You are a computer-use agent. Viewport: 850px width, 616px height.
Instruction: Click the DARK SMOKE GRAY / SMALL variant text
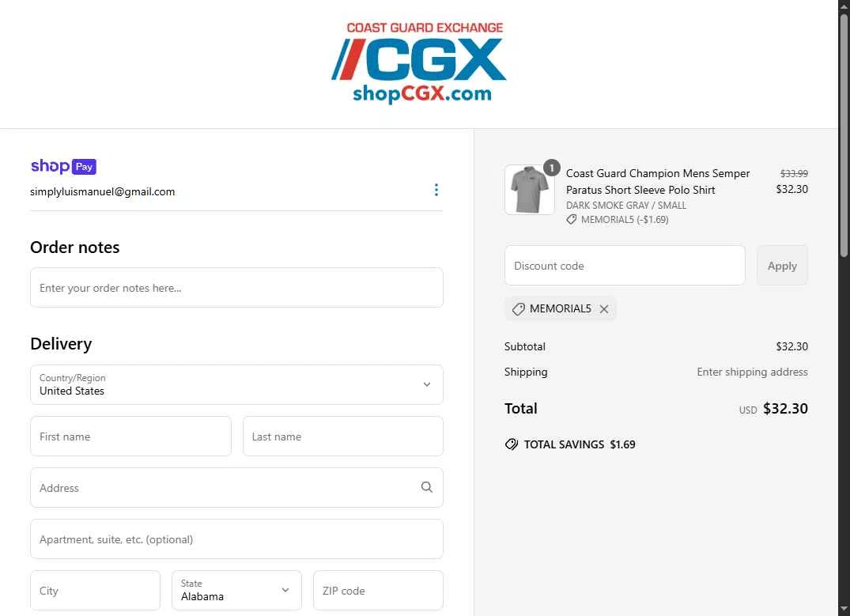pos(626,206)
